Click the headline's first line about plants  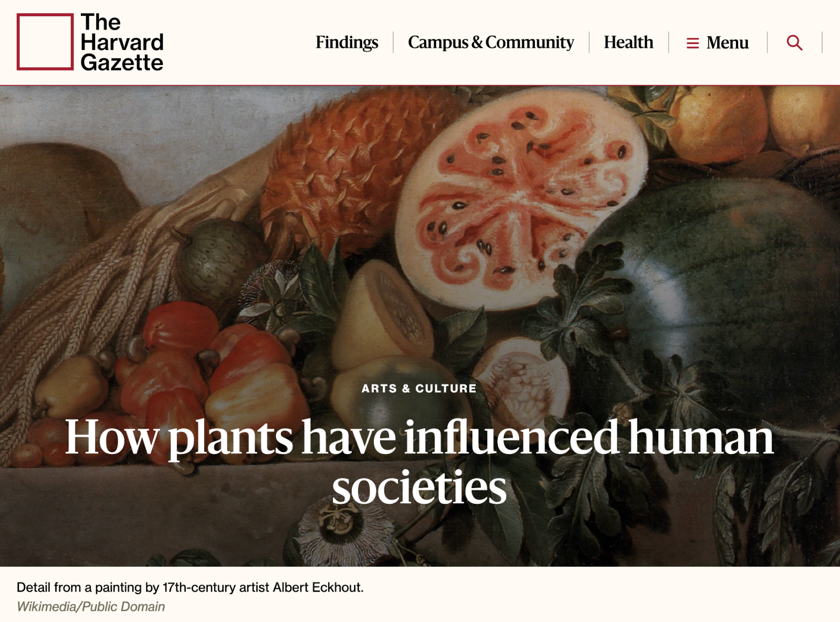coord(419,437)
